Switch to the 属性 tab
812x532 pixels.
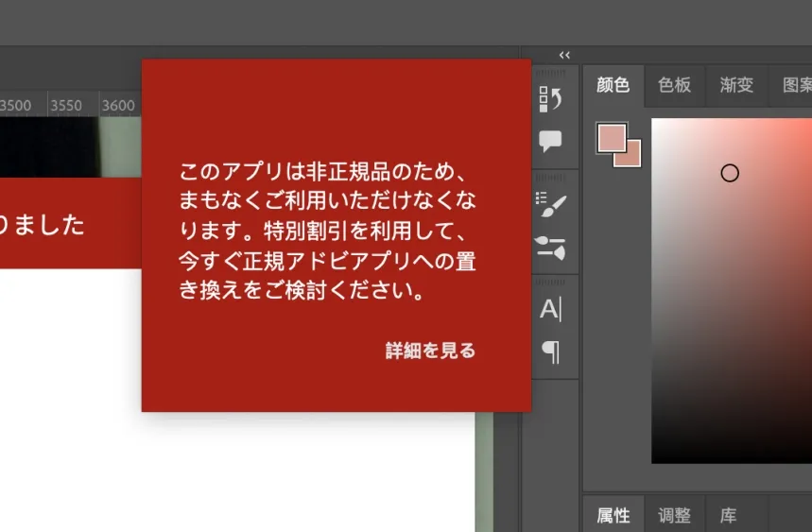[613, 515]
